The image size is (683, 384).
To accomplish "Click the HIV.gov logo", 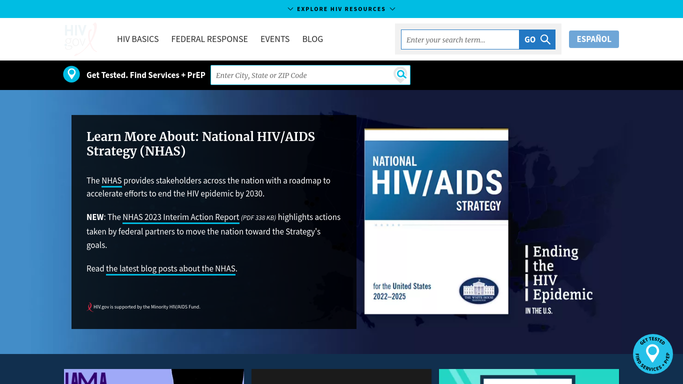I will [81, 39].
